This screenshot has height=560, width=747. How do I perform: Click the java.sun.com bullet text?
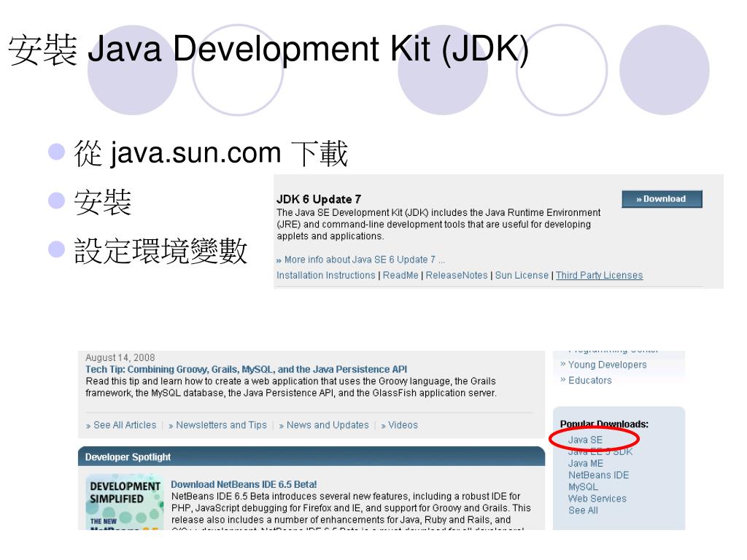[211, 153]
